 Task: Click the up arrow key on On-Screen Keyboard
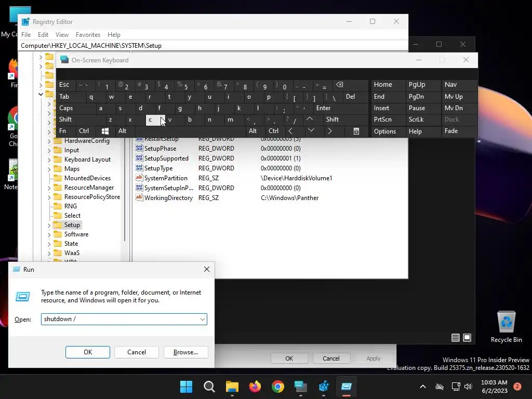click(310, 119)
